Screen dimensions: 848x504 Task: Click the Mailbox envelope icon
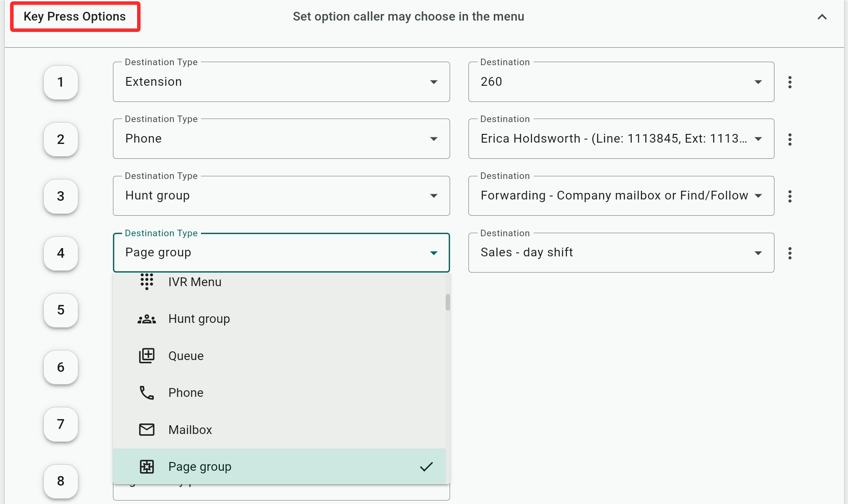[147, 430]
